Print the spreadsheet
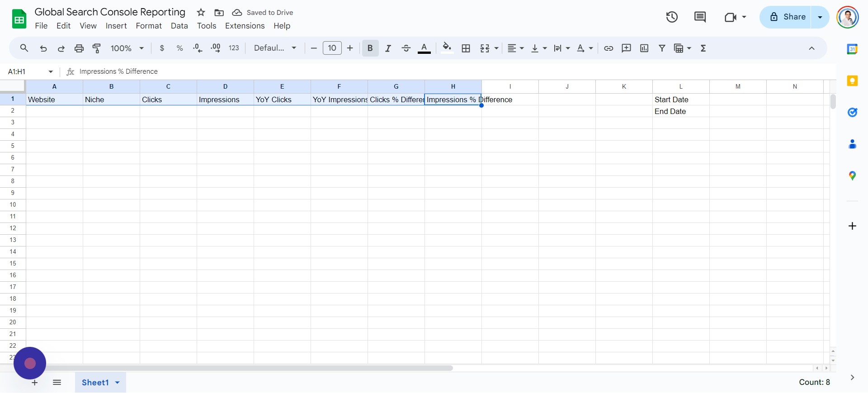Image resolution: width=868 pixels, height=393 pixels. point(79,48)
